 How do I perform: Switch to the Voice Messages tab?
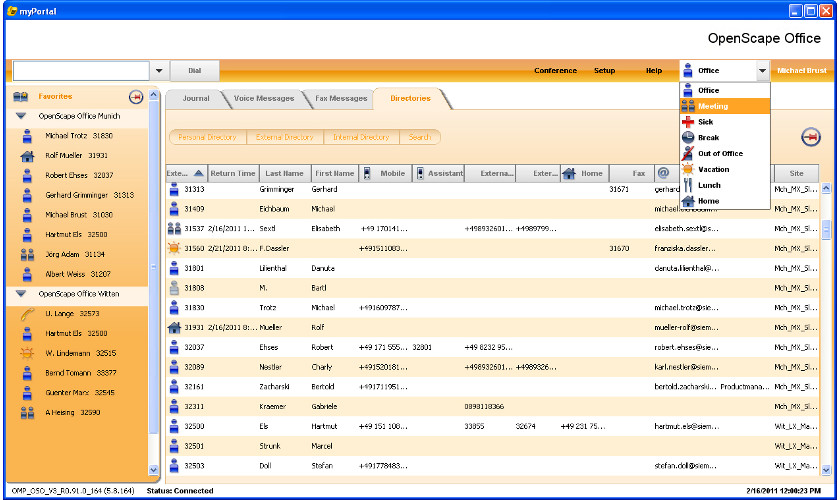pyautogui.click(x=264, y=99)
